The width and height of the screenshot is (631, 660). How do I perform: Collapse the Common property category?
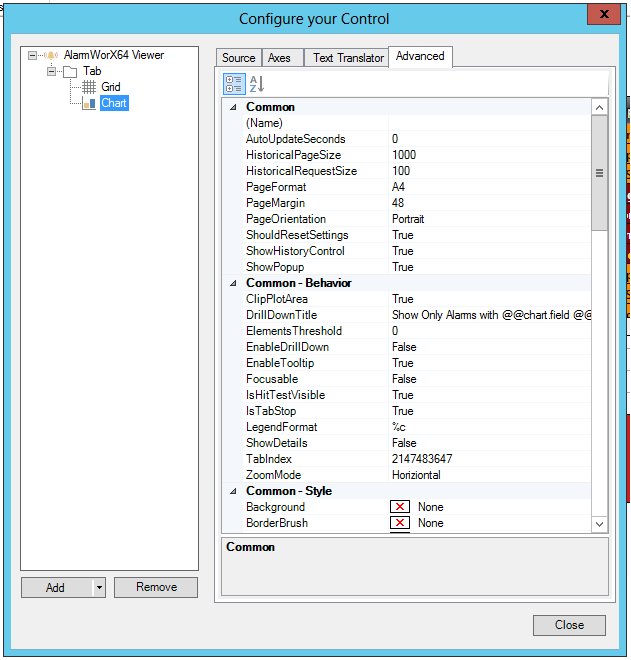point(234,107)
